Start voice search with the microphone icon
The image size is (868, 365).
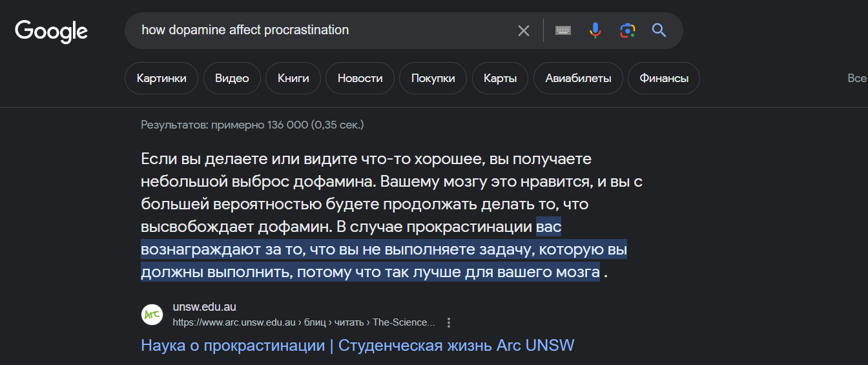pos(595,30)
